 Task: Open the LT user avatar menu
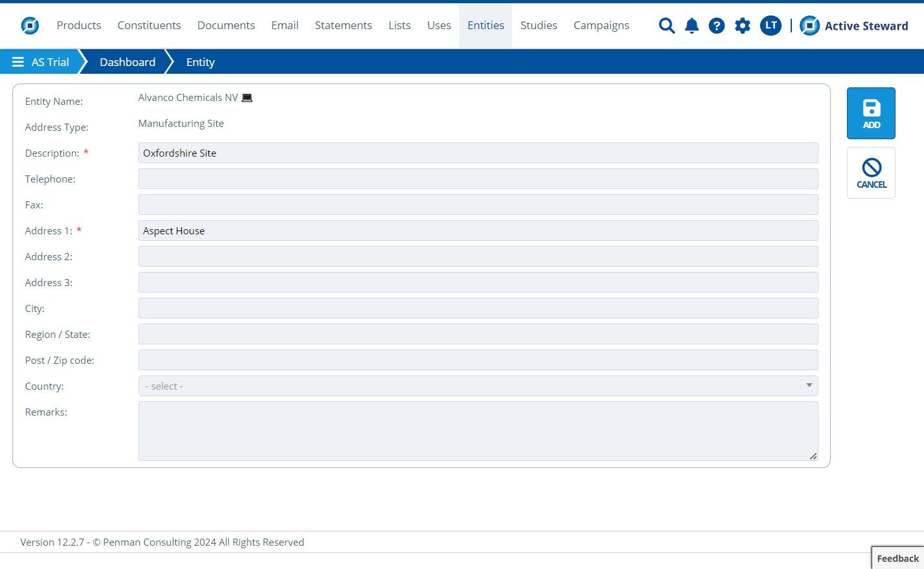pyautogui.click(x=771, y=25)
